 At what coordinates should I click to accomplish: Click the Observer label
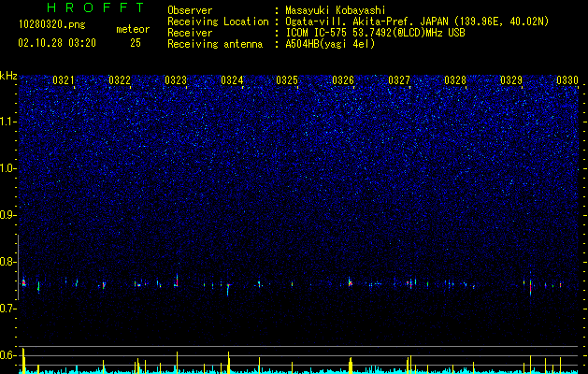190,10
